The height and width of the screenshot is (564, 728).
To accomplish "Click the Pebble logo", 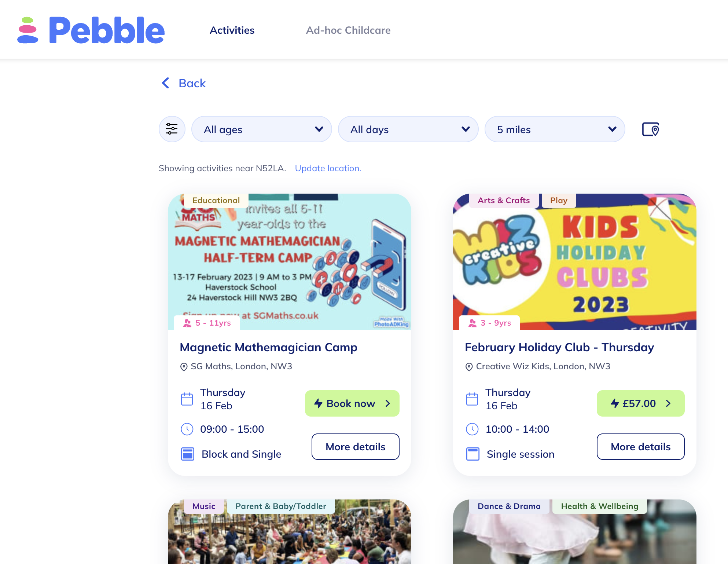I will 91,30.
